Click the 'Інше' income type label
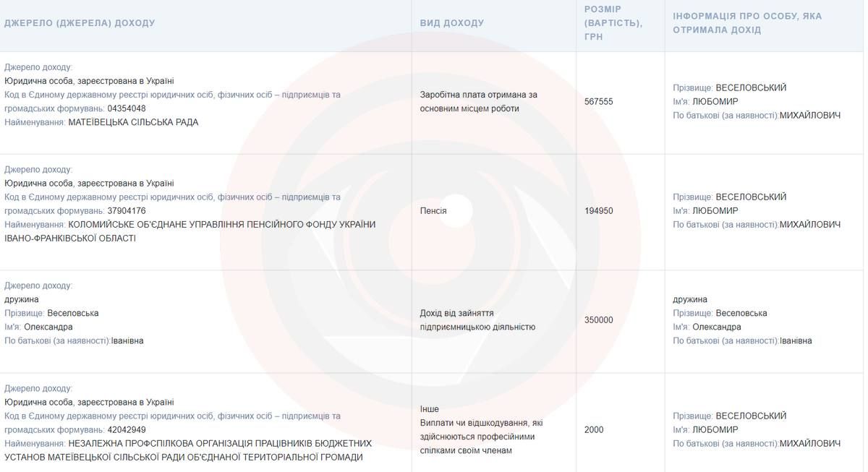The height and width of the screenshot is (472, 868). click(429, 409)
